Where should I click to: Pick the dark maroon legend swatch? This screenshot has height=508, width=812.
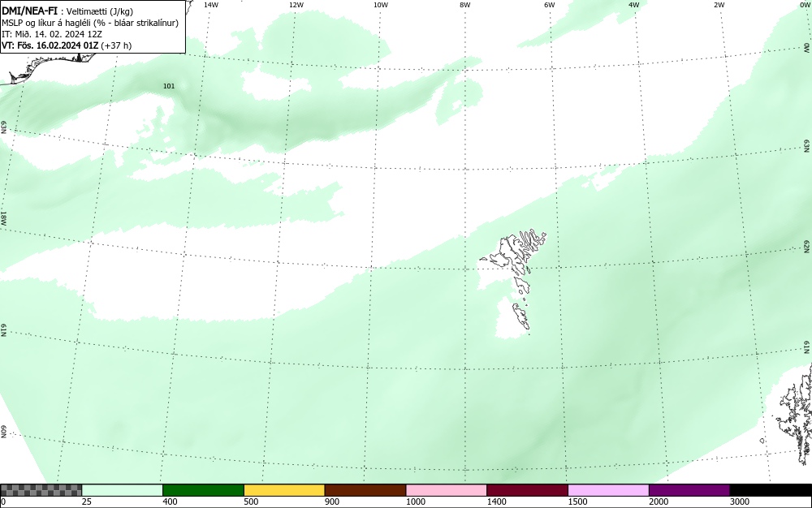pos(527,490)
